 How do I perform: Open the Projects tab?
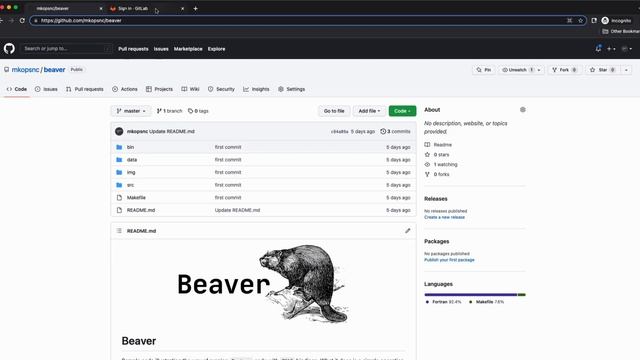159,89
